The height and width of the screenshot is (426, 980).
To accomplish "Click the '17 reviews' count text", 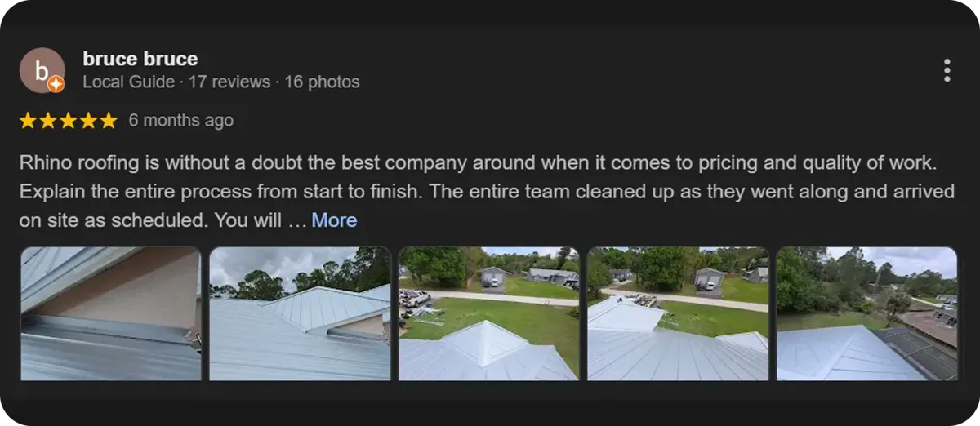I will tap(229, 82).
